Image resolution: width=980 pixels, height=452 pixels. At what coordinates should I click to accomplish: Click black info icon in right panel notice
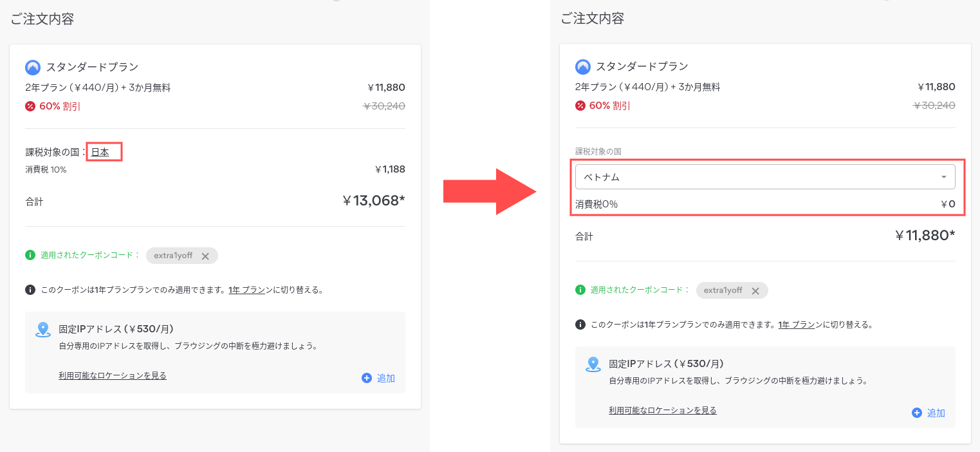[580, 325]
